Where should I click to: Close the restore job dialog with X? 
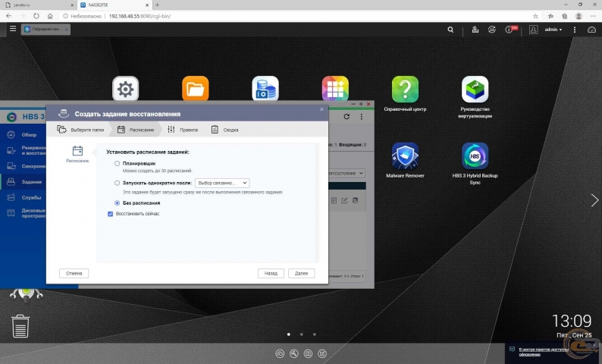coord(321,109)
